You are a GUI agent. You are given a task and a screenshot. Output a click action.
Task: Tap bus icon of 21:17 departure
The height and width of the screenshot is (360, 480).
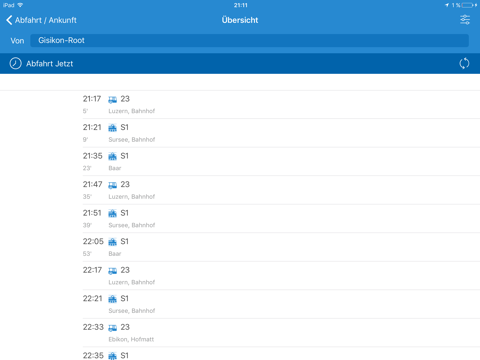(x=113, y=99)
